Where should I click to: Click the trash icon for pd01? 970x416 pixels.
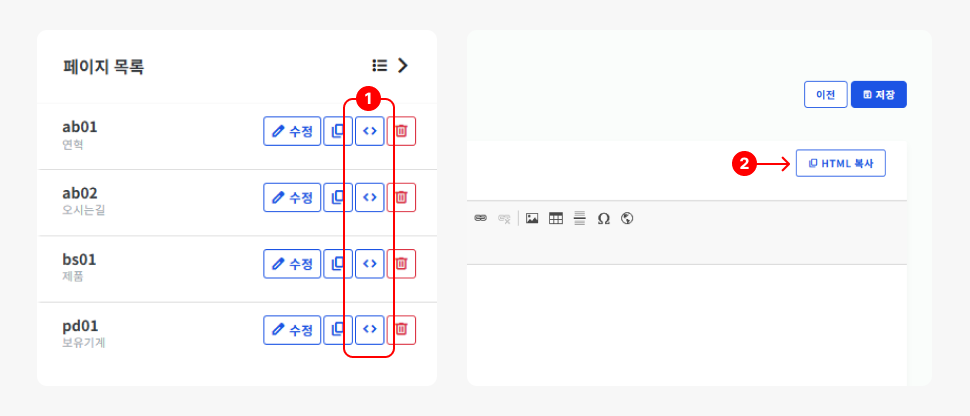coord(401,329)
